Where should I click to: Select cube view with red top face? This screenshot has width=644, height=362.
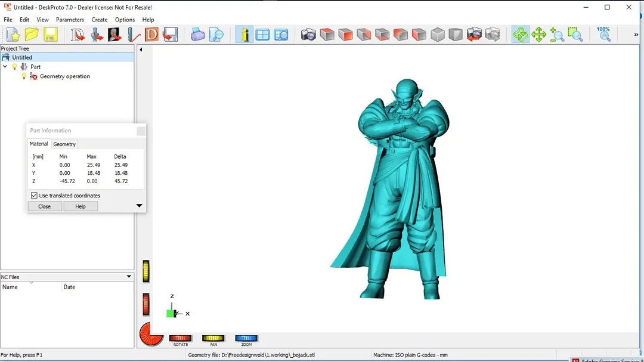[x=327, y=35]
